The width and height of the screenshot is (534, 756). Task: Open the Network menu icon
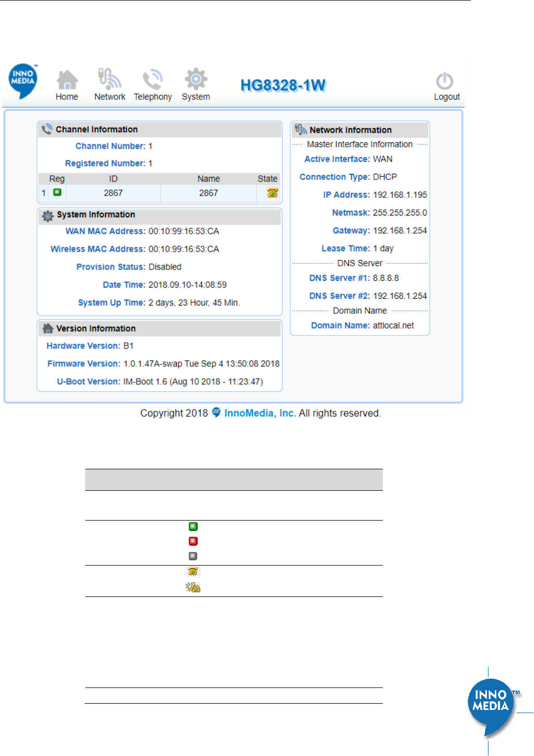click(x=109, y=79)
